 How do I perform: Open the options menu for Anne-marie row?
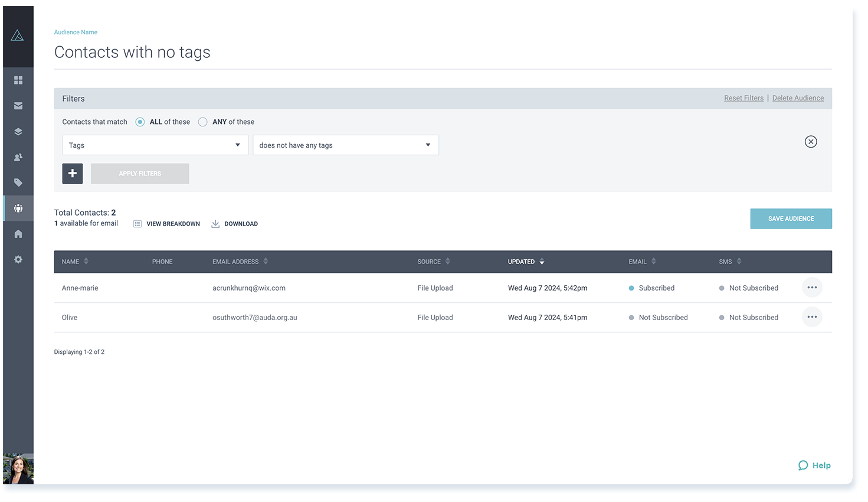tap(812, 288)
